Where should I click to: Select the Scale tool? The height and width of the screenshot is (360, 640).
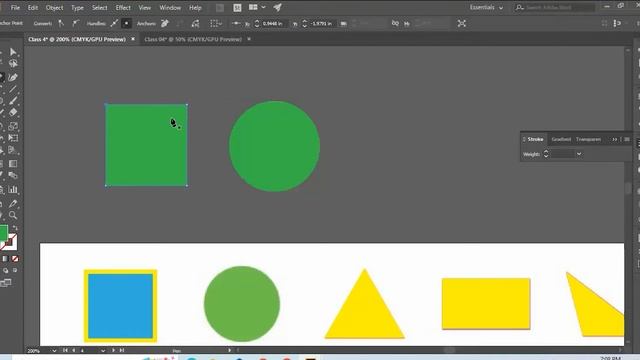pos(13,126)
